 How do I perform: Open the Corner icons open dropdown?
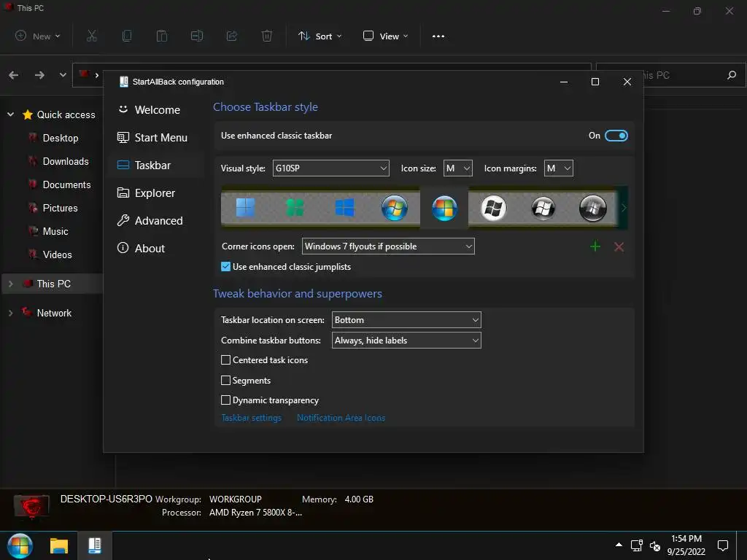(x=388, y=246)
